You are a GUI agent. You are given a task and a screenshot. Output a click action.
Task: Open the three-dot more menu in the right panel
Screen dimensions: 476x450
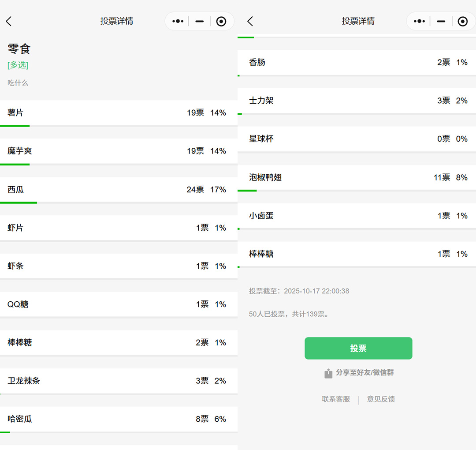point(419,21)
